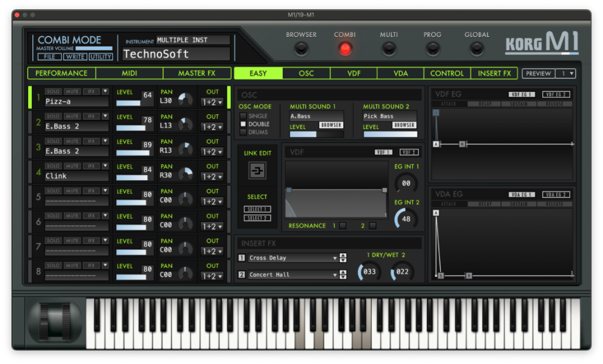The width and height of the screenshot is (603, 364).
Task: Open the VDF tab
Action: [x=353, y=74]
